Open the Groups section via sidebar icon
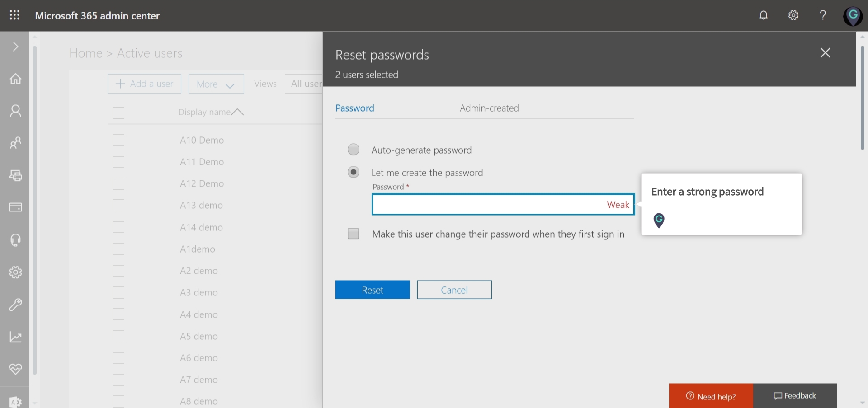The height and width of the screenshot is (408, 868). [15, 143]
